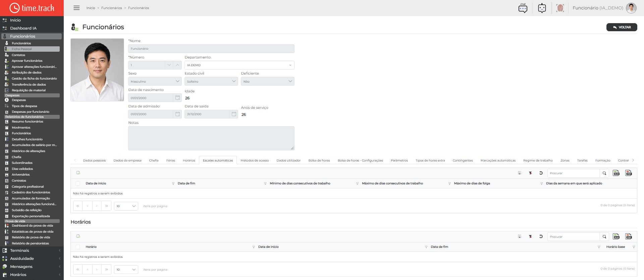Viewport: 644px width, 280px height.
Task: Switch to the Dados pessoais tab
Action: point(94,160)
